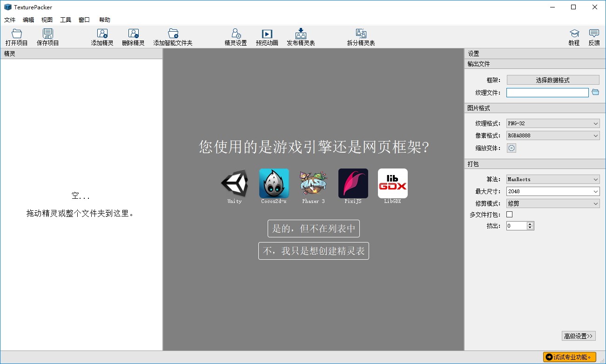Open the 视图 menu

47,20
